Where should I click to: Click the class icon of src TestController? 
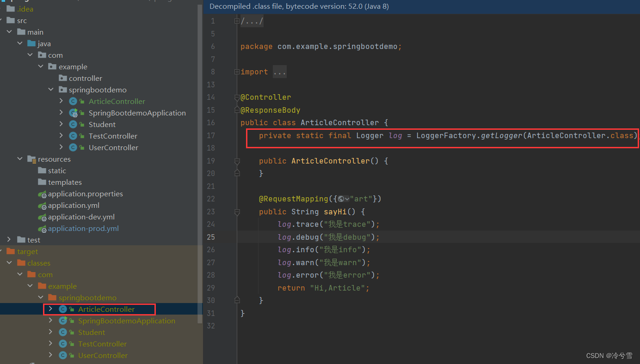[73, 136]
